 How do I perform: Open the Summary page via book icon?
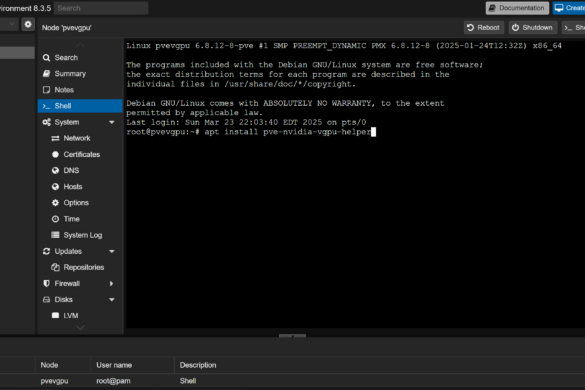pos(46,74)
